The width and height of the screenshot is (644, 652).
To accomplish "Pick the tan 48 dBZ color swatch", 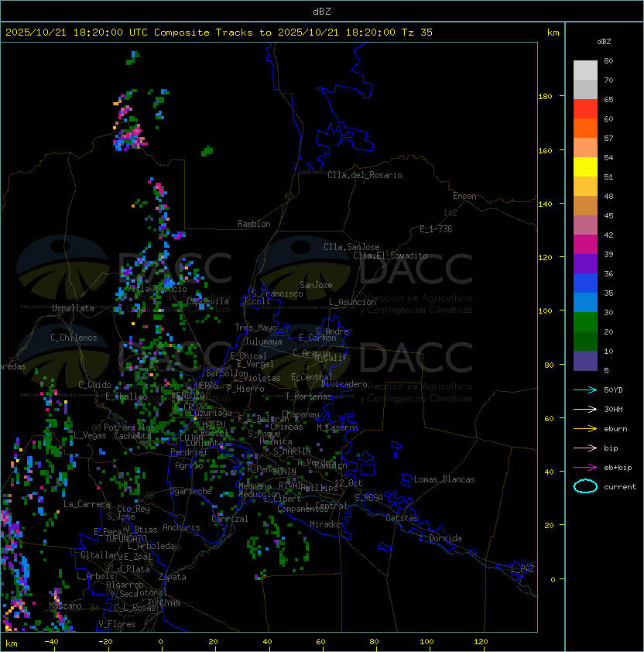I will click(585, 205).
